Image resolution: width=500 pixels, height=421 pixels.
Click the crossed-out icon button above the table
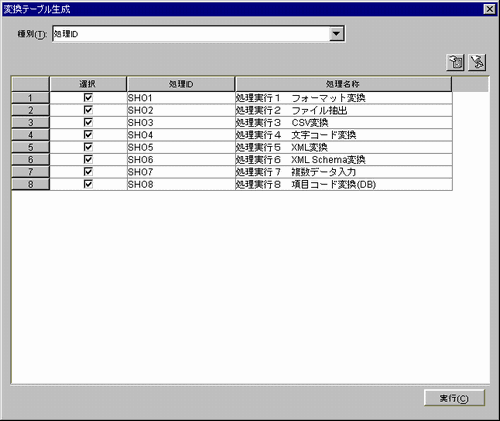click(477, 62)
